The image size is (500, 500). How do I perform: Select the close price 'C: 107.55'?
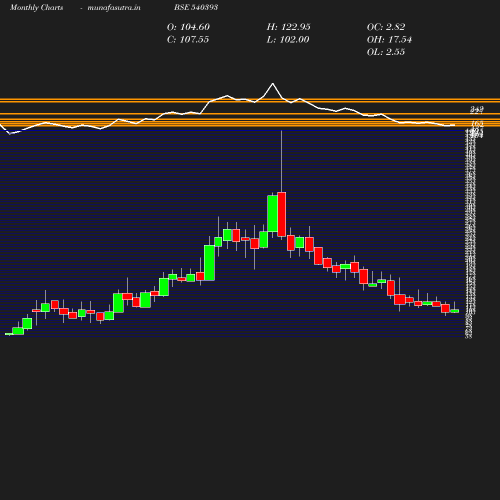[188, 40]
